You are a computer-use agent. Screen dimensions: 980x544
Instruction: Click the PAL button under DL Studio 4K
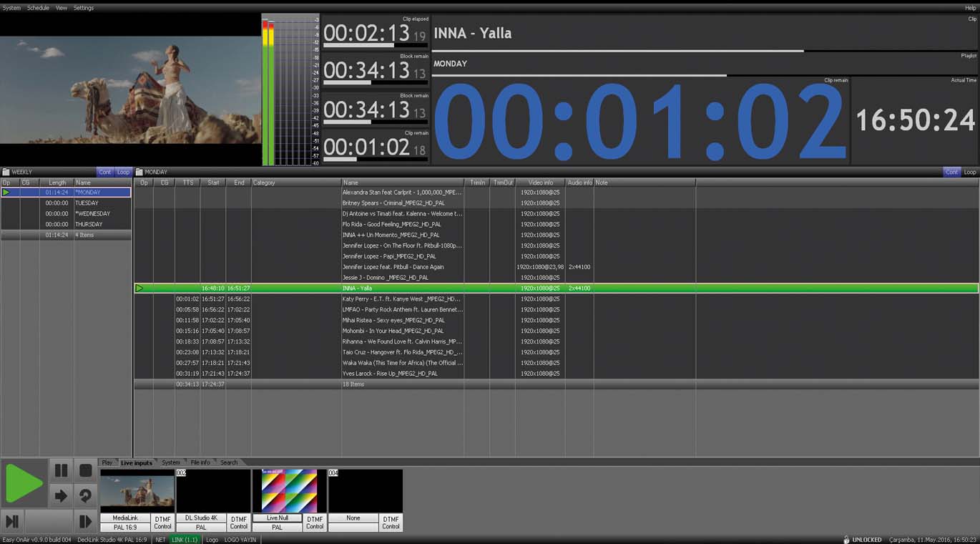pos(201,528)
